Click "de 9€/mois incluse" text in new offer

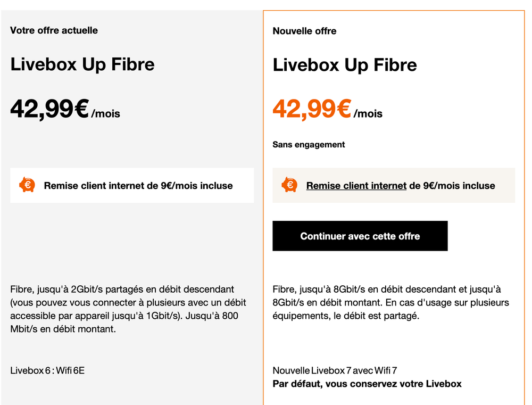[x=452, y=186]
